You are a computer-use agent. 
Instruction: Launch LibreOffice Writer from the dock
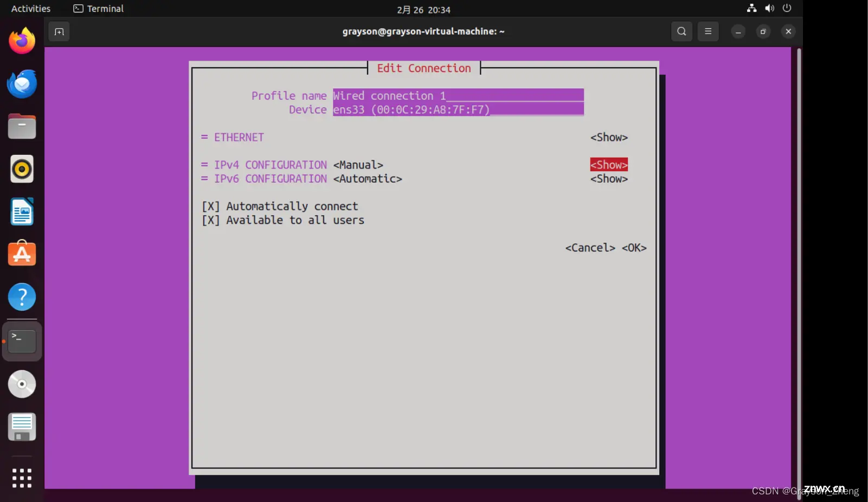(x=22, y=211)
